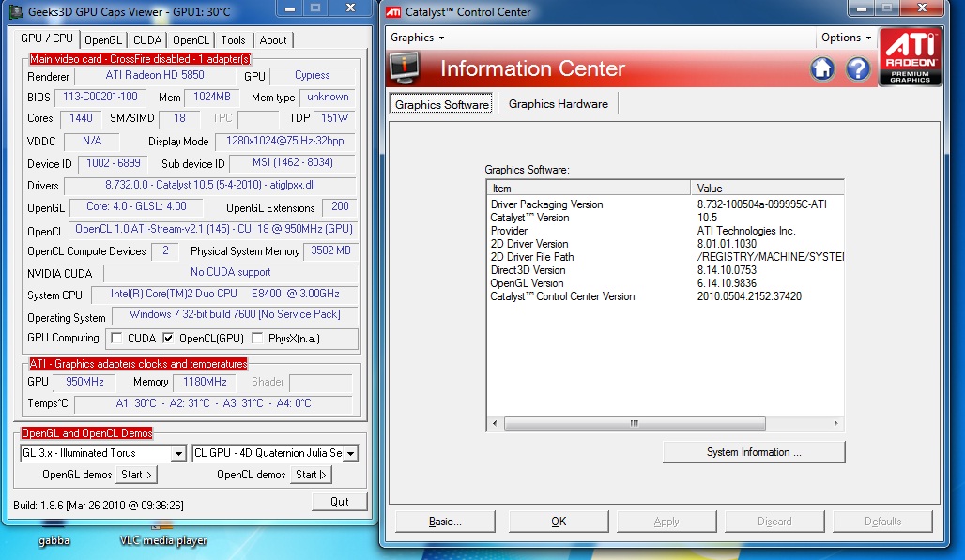Click the Renderer field ATI Radeon HD 5850
Image resolution: width=965 pixels, height=560 pixels.
[x=155, y=76]
